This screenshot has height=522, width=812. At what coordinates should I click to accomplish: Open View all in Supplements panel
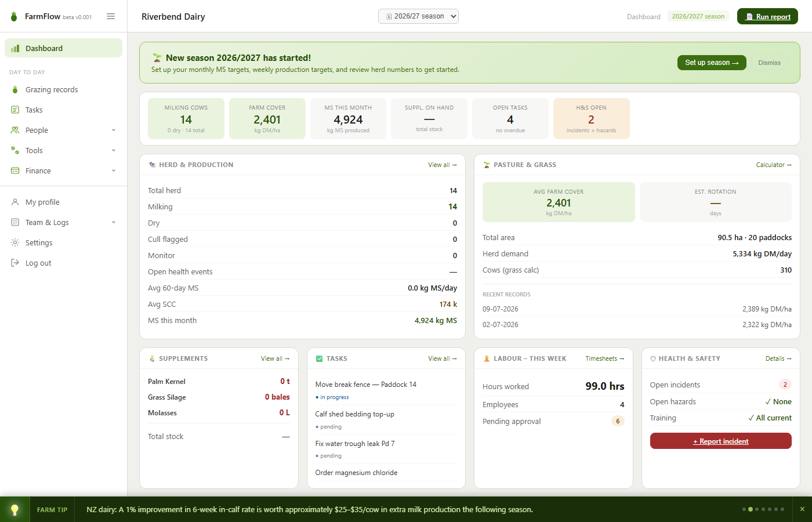(275, 358)
